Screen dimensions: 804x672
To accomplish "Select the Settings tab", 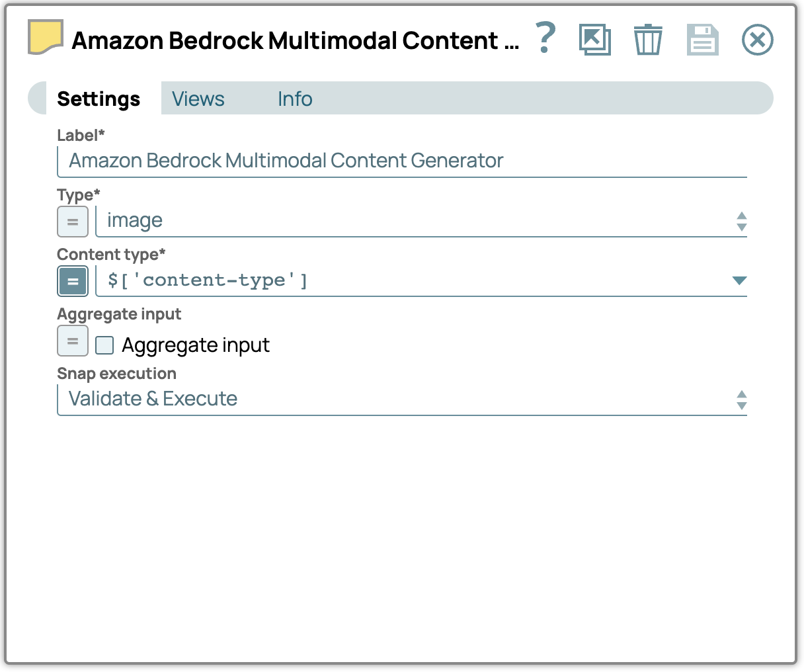I will [99, 99].
